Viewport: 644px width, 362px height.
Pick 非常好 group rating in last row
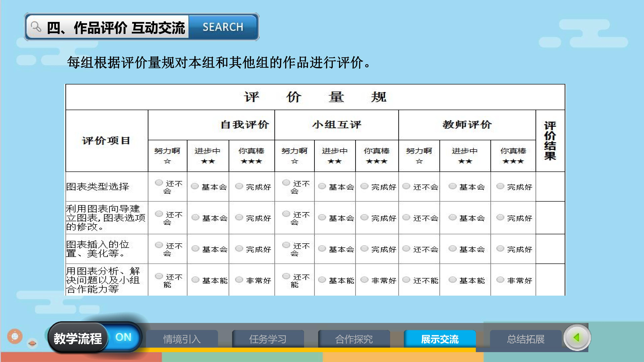click(364, 280)
